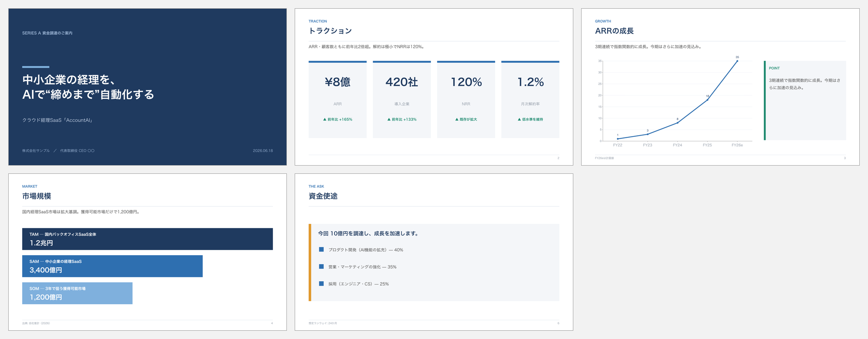Click page number 2 on トラクション slide
Viewport: 868px width, 339px height.
click(x=559, y=158)
